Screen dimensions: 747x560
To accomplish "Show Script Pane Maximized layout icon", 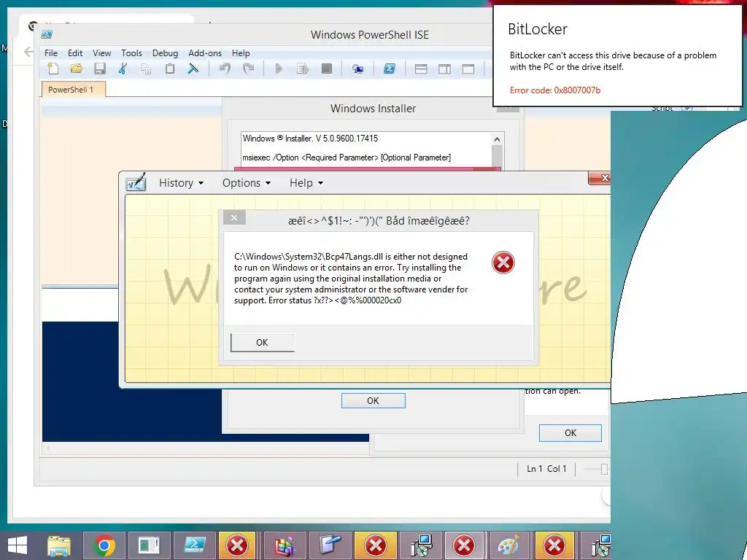I will click(468, 69).
